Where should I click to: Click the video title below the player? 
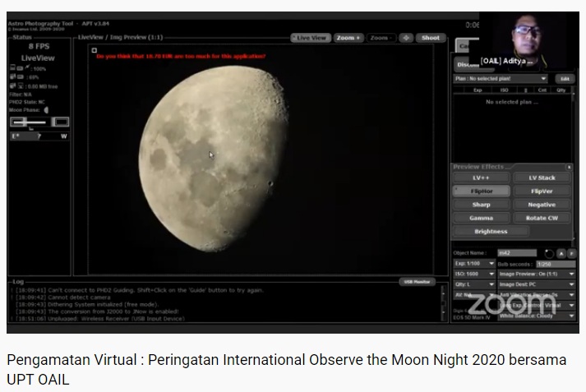coord(286,370)
